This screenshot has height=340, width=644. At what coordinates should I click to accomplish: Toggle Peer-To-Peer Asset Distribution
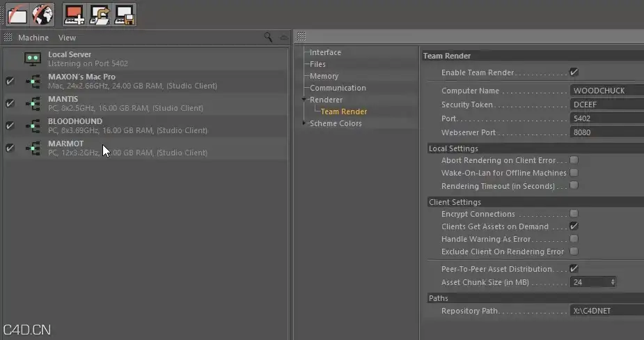[574, 268]
